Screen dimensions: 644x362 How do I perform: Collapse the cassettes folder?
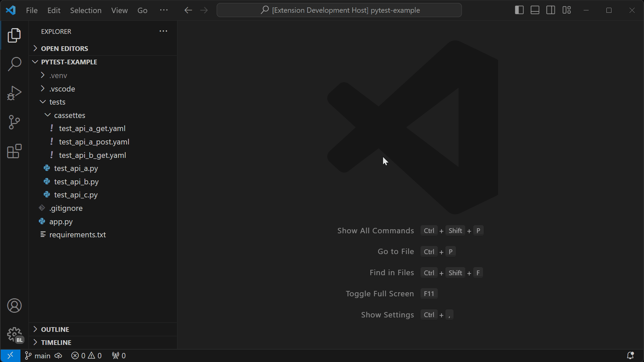tap(69, 115)
